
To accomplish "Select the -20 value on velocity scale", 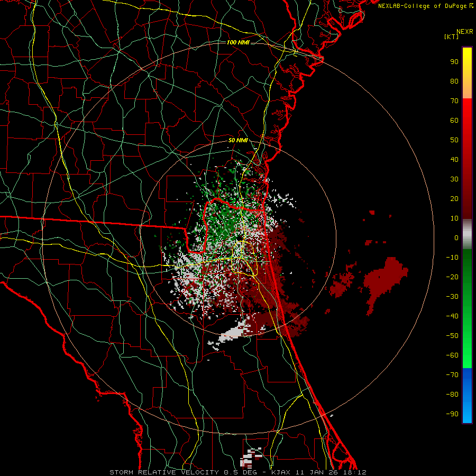I will point(452,277).
